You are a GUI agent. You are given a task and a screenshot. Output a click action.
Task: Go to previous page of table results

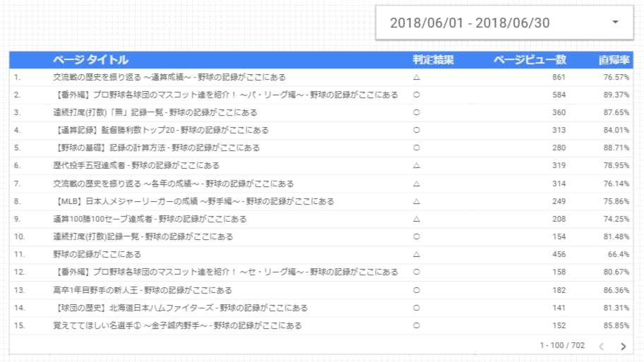point(602,346)
